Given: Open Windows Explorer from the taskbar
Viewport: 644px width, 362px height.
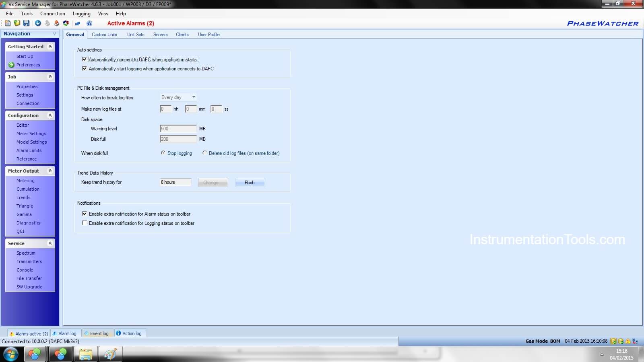Looking at the screenshot, I should pos(85,354).
